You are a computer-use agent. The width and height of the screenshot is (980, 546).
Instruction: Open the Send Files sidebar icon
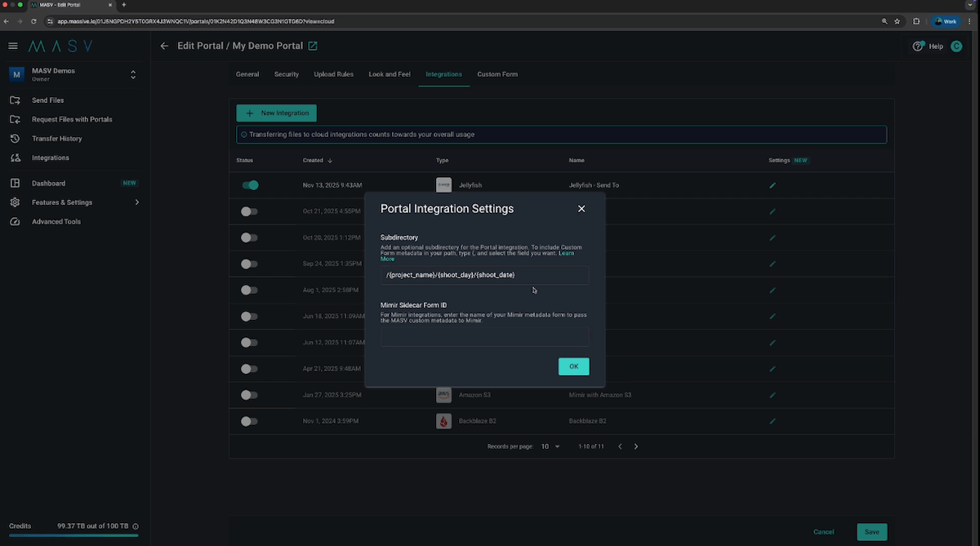click(x=14, y=100)
